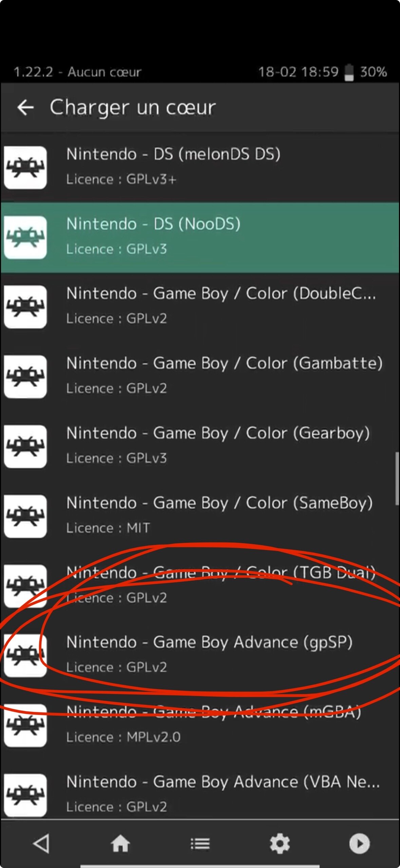Tap the battery indicator showing 30%
This screenshot has width=400, height=868.
tap(366, 72)
